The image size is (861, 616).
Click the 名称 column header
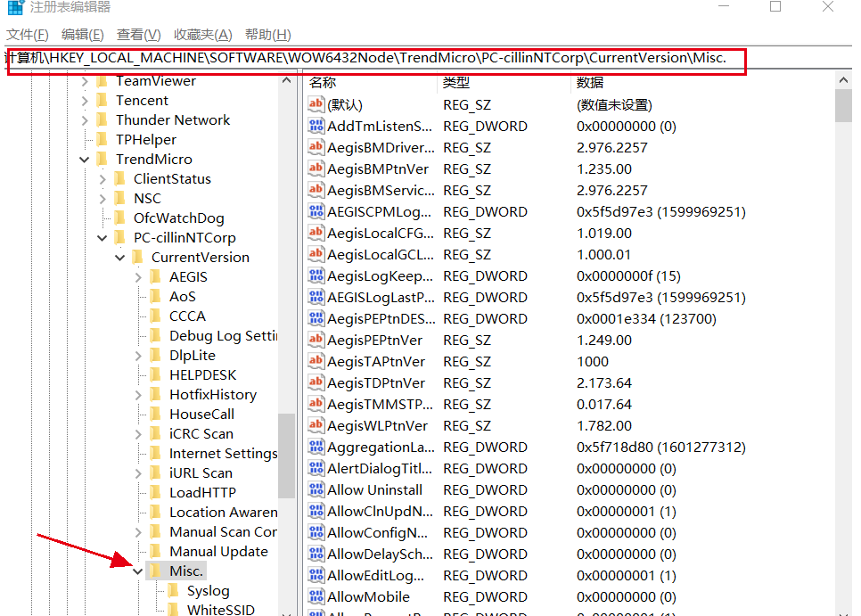point(323,82)
